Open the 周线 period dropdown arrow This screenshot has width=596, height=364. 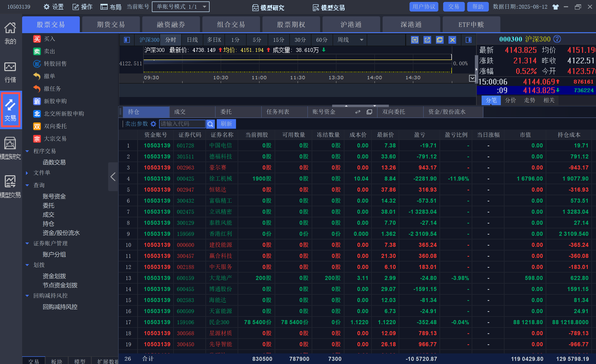362,40
